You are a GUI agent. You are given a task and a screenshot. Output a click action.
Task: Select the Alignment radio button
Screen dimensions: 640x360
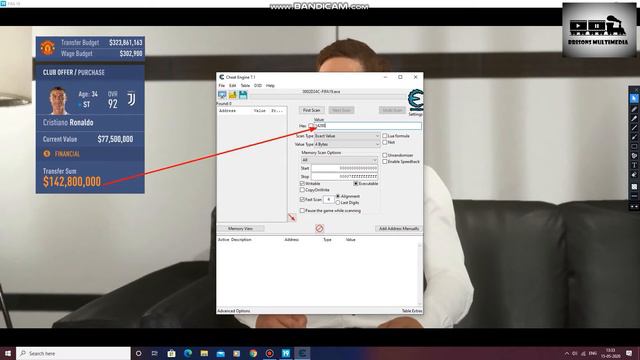(x=338, y=196)
